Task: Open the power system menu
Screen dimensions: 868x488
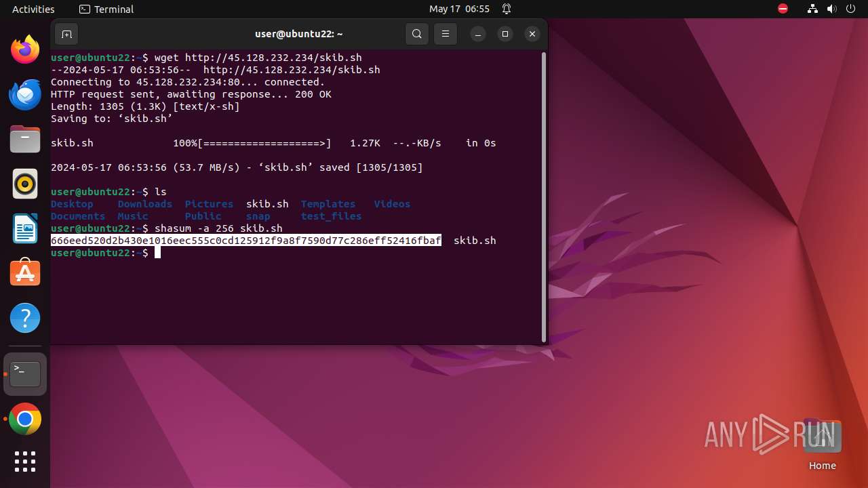Action: 851,9
